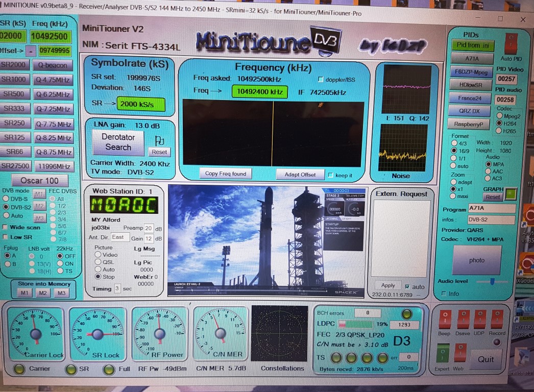Viewport: 534px width, 392px height.
Task: Click the LDPC progress bar
Action: (x=355, y=324)
